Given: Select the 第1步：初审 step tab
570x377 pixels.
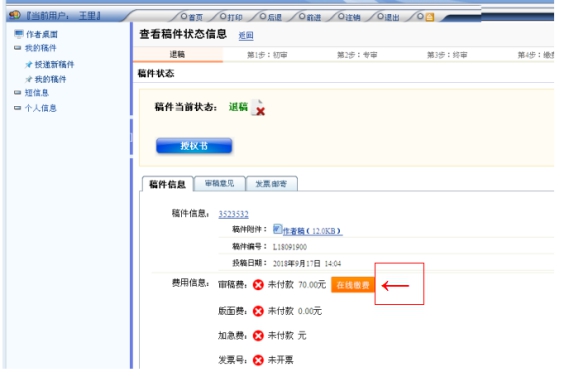Looking at the screenshot, I should click(267, 55).
